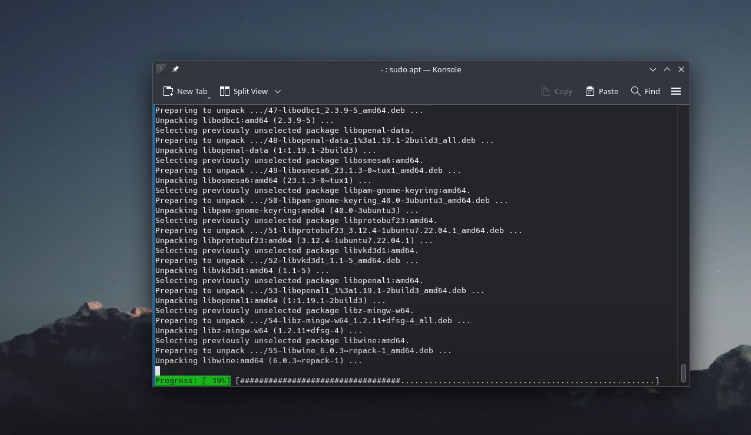
Task: Click the Konsole app icon in title bar
Action: [161, 70]
